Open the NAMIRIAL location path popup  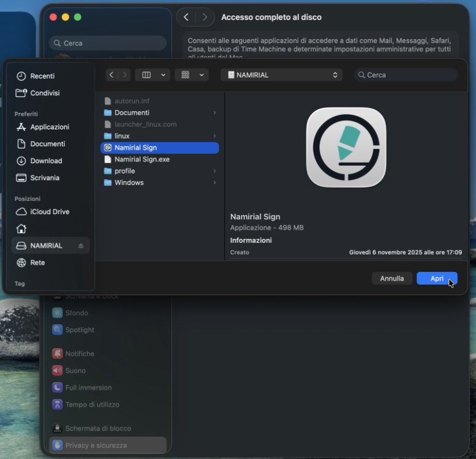point(282,75)
